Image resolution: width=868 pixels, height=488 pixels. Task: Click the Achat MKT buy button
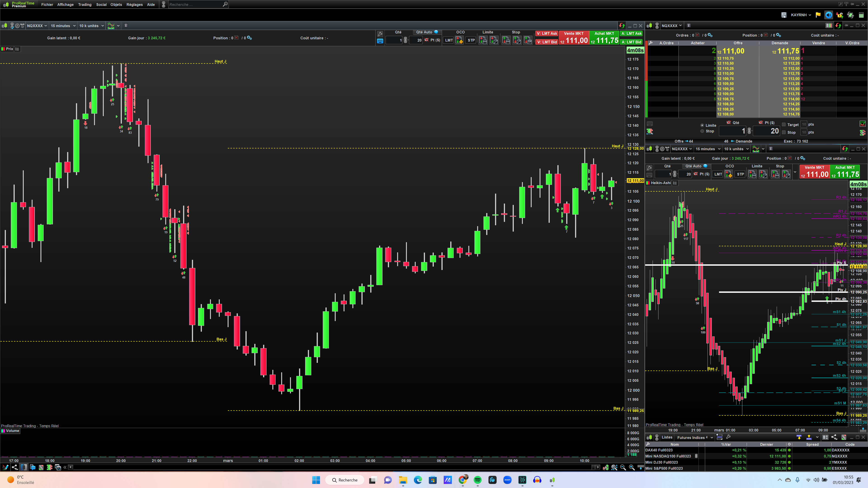pyautogui.click(x=604, y=38)
